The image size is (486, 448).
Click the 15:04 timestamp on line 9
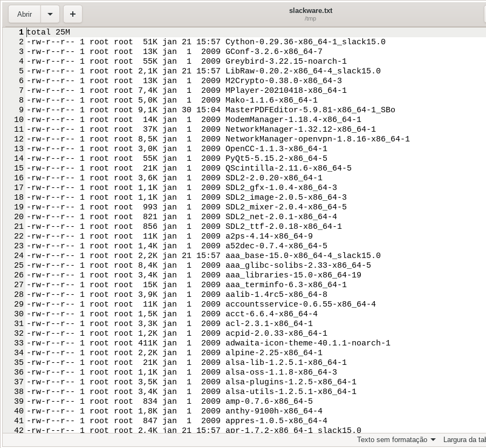tap(208, 110)
